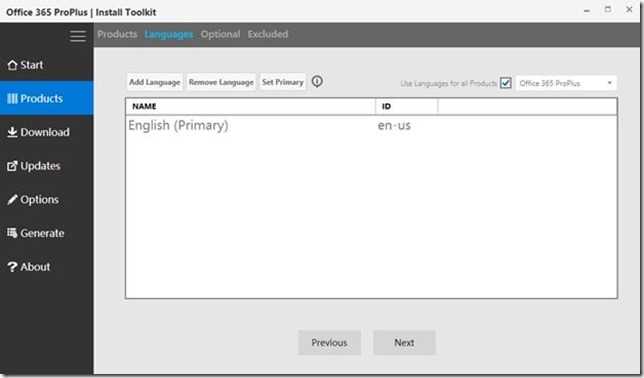Close the Install Toolkit window
644x378 pixels.
(x=629, y=9)
